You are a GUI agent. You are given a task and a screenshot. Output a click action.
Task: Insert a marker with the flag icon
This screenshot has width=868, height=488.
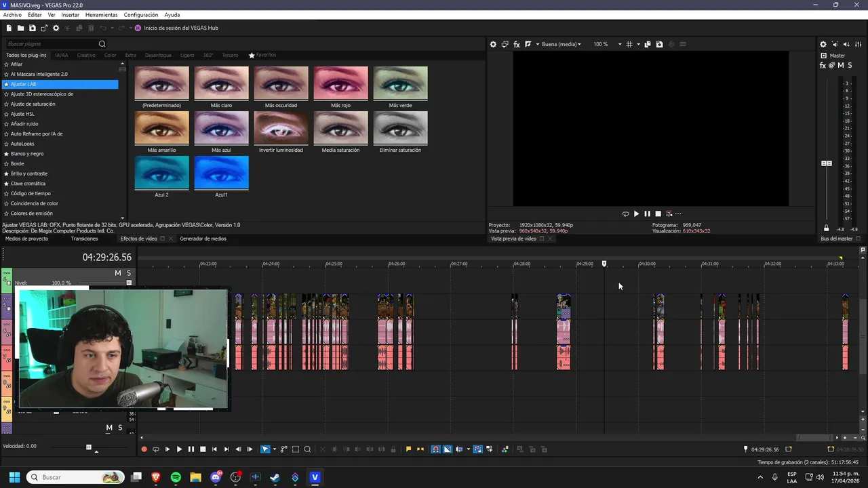[408, 449]
